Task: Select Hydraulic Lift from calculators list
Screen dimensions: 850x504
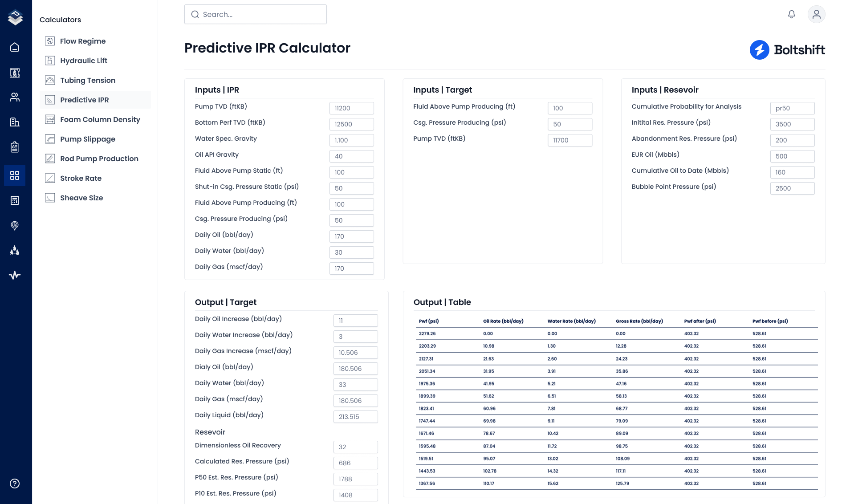Action: [84, 61]
